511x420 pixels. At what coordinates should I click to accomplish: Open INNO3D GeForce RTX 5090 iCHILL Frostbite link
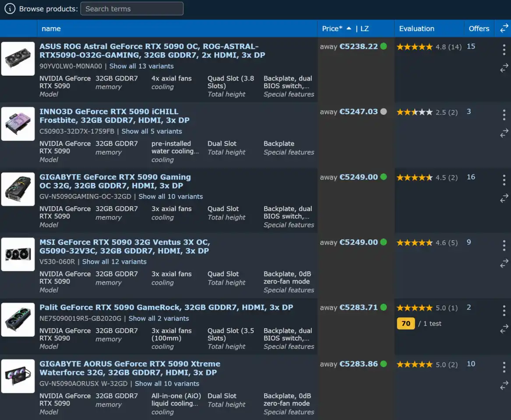pos(114,116)
